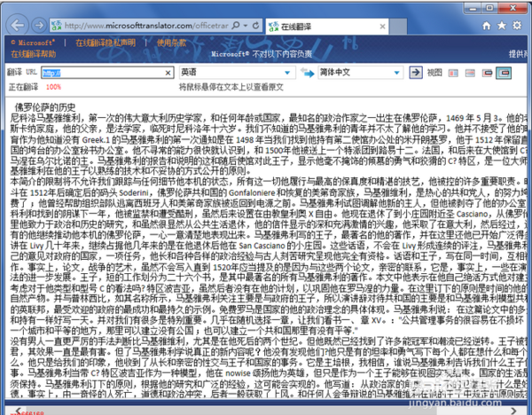Close the 在线翻译 tab

click(x=382, y=27)
